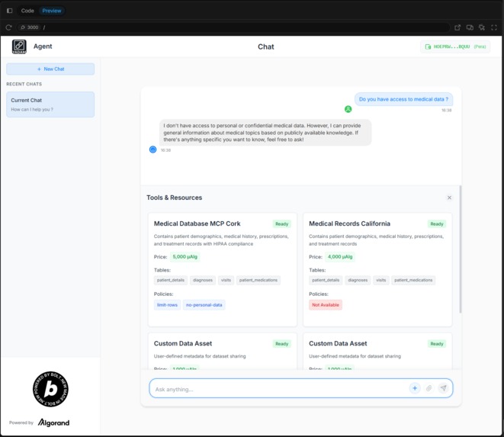504x437 pixels.
Task: Click the Tools & Resources panel scrollbar
Action: click(x=461, y=249)
